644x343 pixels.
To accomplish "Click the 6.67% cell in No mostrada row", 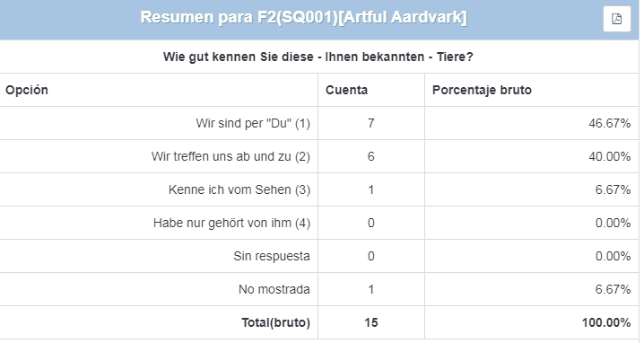I will click(x=613, y=289).
